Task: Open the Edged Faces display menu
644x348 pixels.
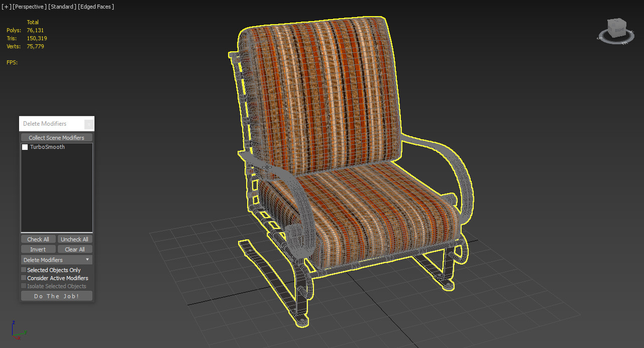Action: tap(95, 7)
